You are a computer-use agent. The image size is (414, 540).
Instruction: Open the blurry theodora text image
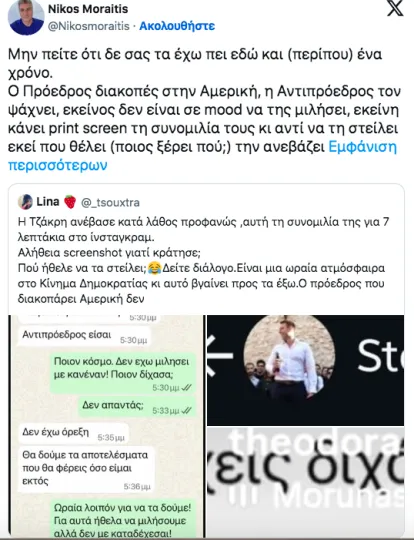pos(306,481)
